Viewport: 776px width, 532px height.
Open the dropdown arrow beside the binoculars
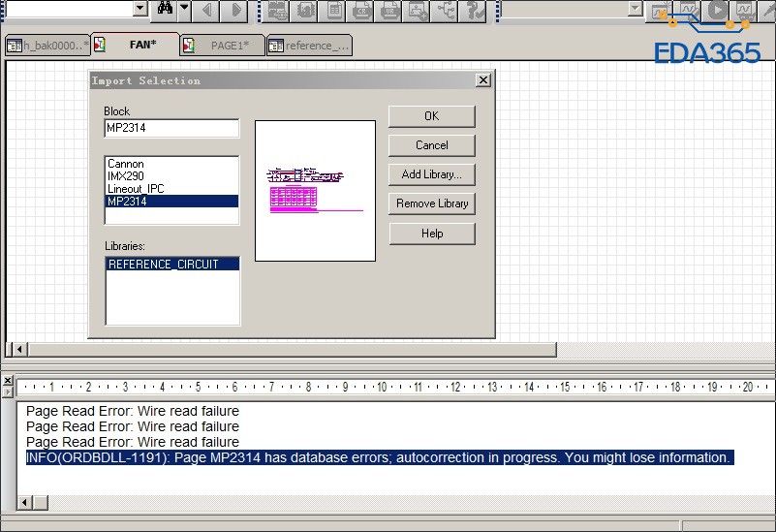pyautogui.click(x=185, y=9)
